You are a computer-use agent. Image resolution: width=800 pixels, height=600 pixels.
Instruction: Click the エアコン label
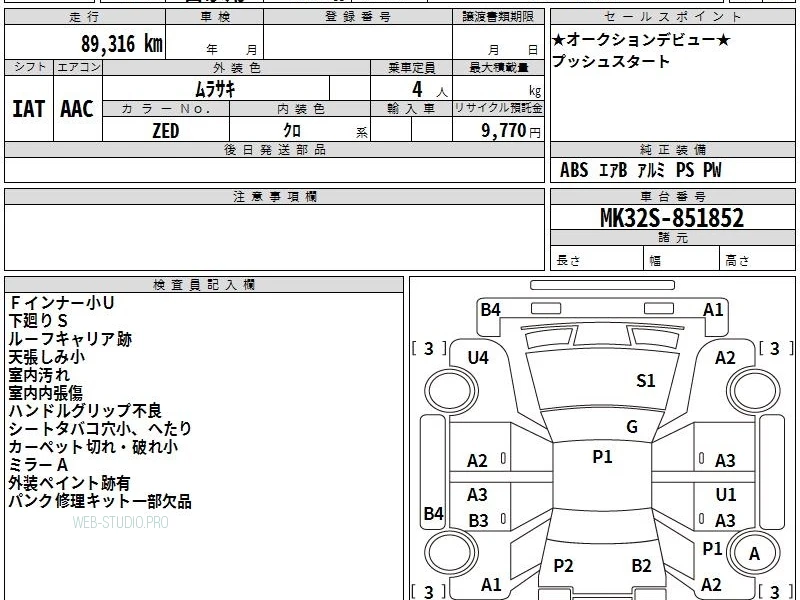[x=78, y=67]
